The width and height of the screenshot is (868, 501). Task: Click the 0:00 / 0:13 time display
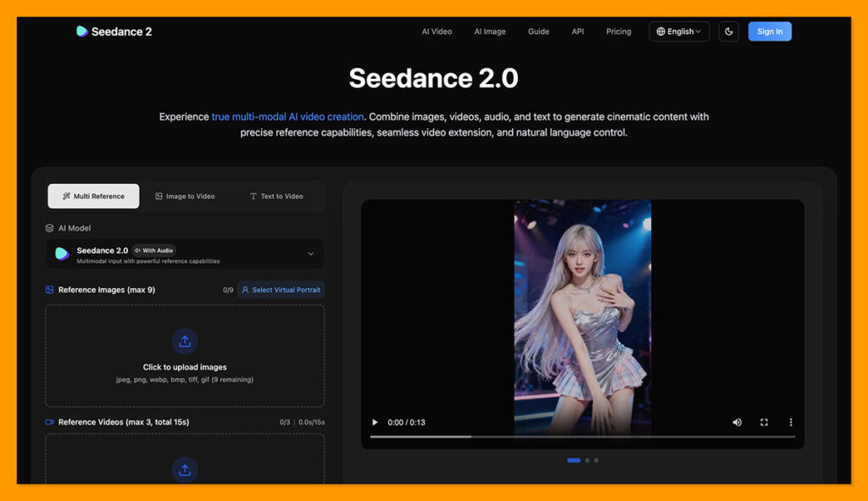tap(406, 422)
